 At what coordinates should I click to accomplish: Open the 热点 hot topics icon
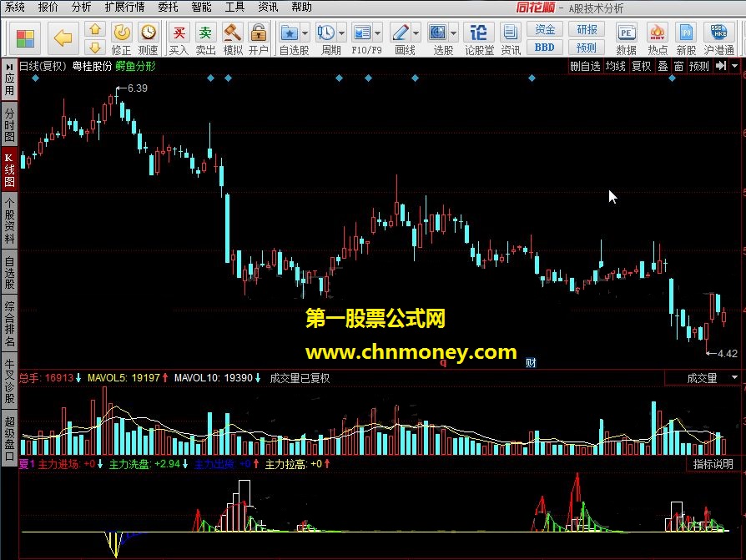point(657,39)
